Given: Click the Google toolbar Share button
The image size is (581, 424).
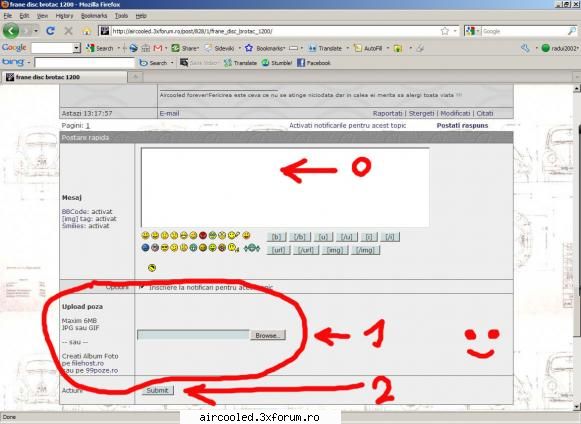Looking at the screenshot, I should click(x=185, y=48).
